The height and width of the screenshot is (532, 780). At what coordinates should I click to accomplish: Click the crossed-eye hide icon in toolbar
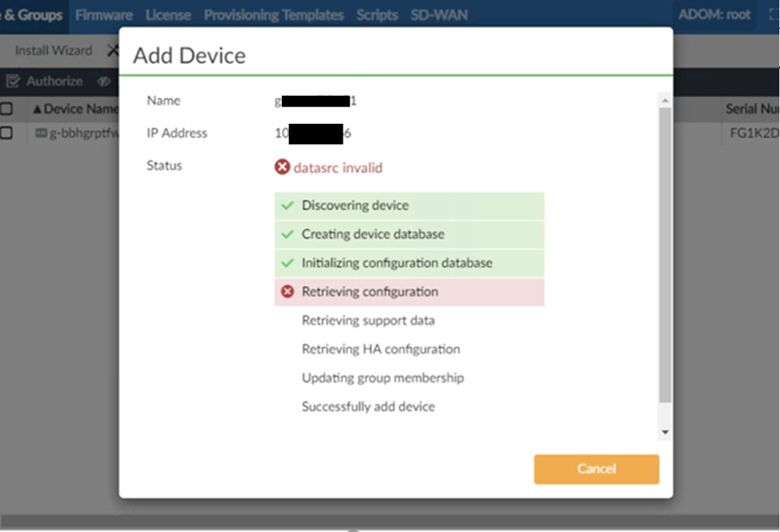(103, 81)
